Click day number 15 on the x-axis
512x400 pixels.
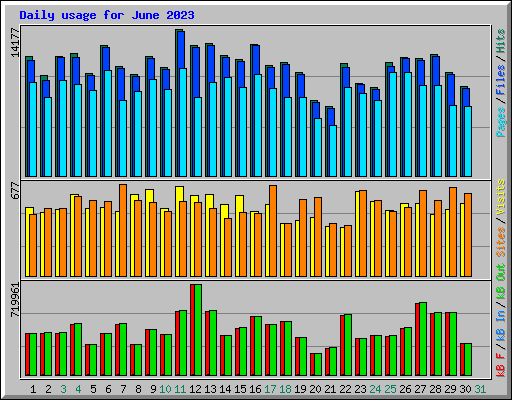click(x=240, y=389)
